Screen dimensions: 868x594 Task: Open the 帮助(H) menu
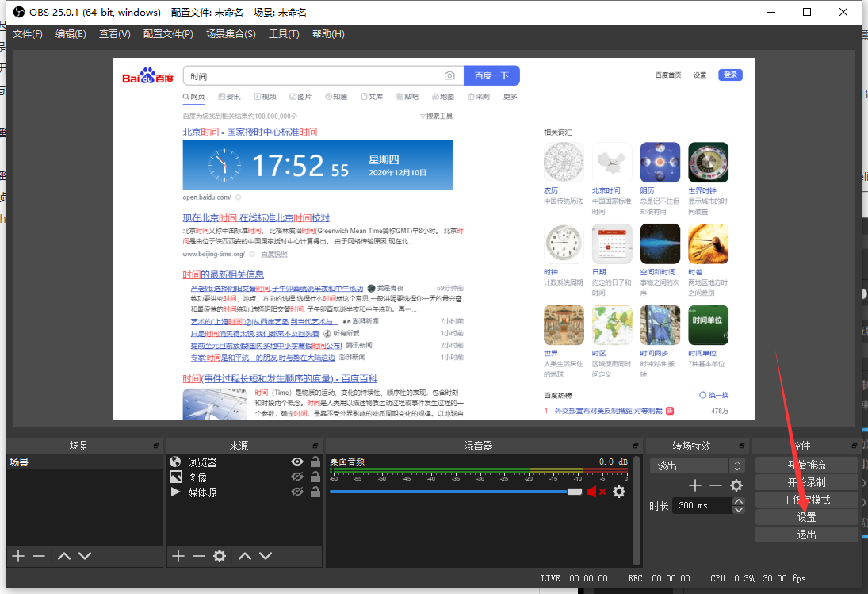pos(328,34)
